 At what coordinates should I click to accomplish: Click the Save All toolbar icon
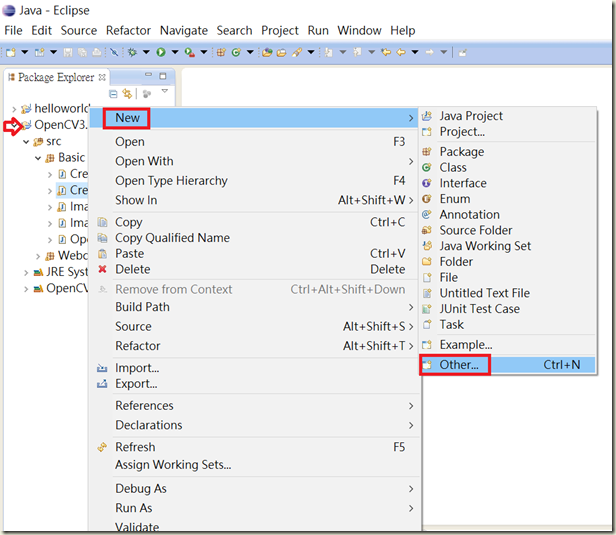pos(82,52)
